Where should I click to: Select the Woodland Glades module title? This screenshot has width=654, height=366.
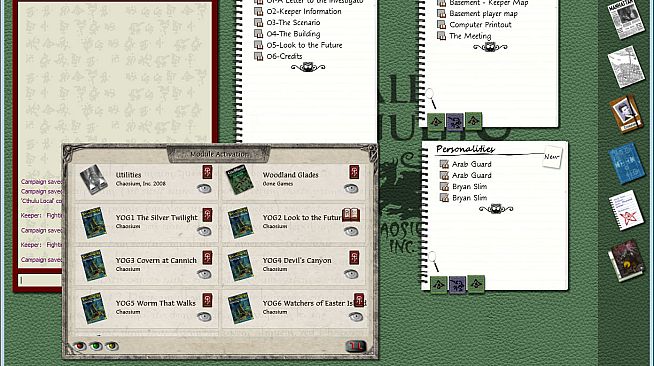290,175
